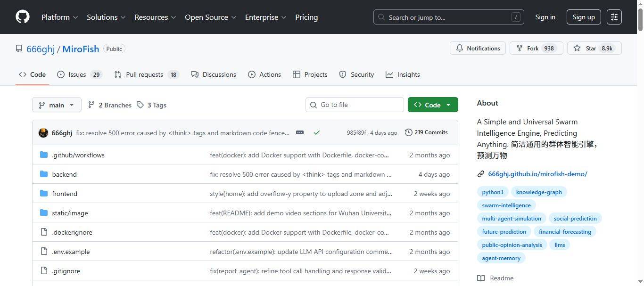
Task: Open 219 Commits history
Action: point(426,132)
